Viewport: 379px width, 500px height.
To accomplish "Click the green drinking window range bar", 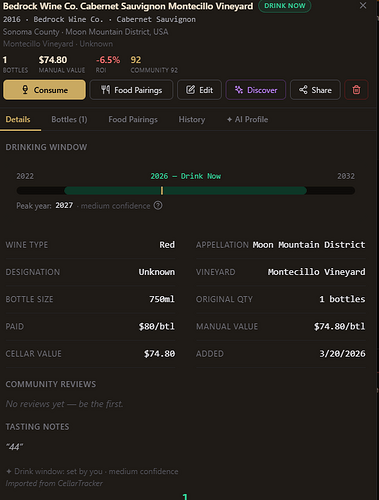I will pyautogui.click(x=185, y=191).
